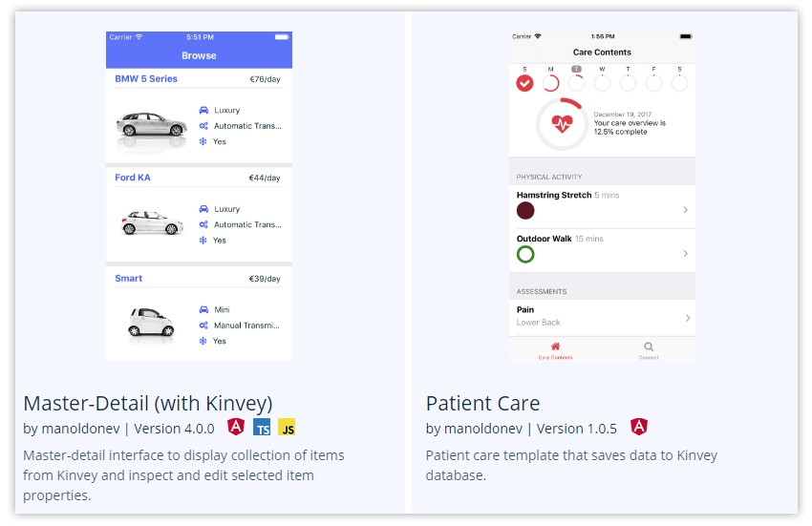The image size is (812, 526).
Task: Click the Angular icon under Patient Care
Action: click(x=638, y=427)
